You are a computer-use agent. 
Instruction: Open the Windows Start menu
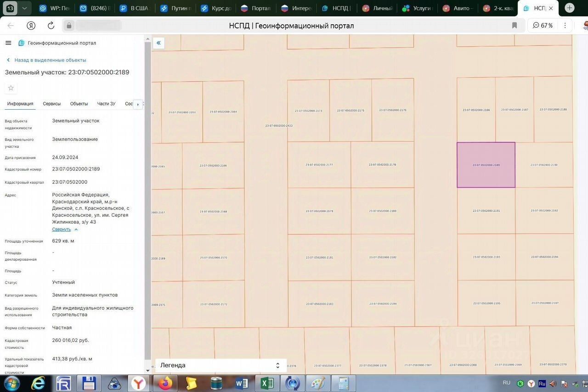click(11, 383)
